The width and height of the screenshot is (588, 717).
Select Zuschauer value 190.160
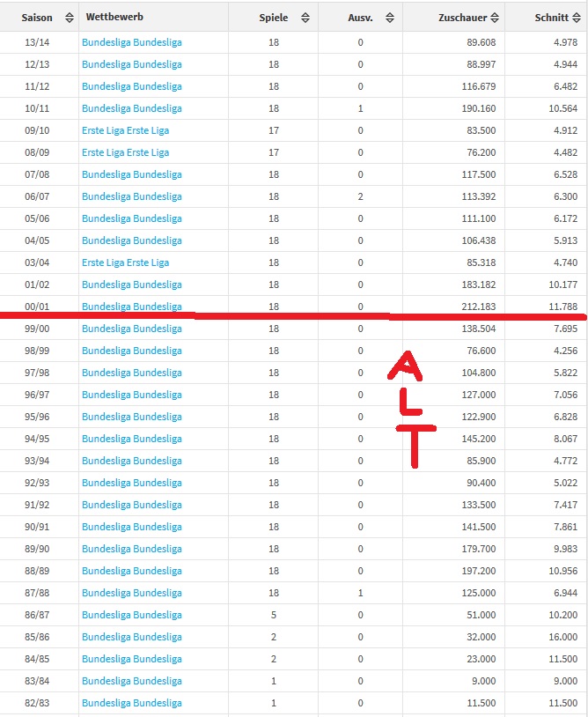[478, 108]
